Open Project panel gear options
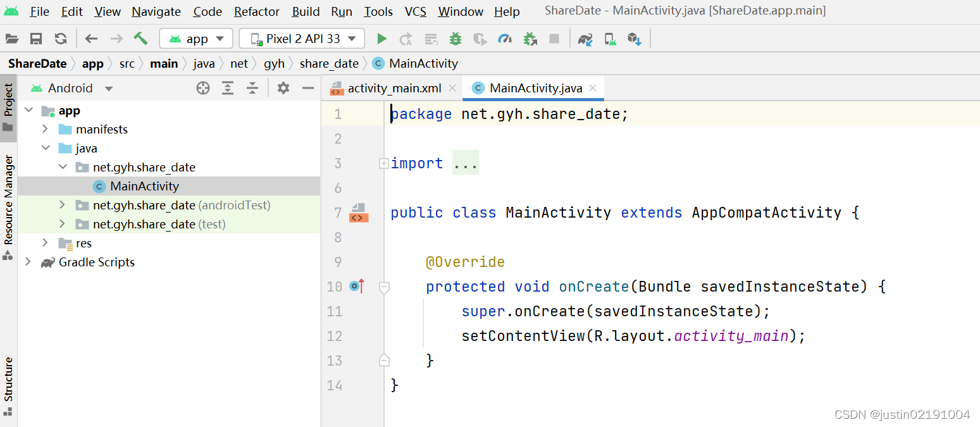Screen dimensions: 980x427 283,88
